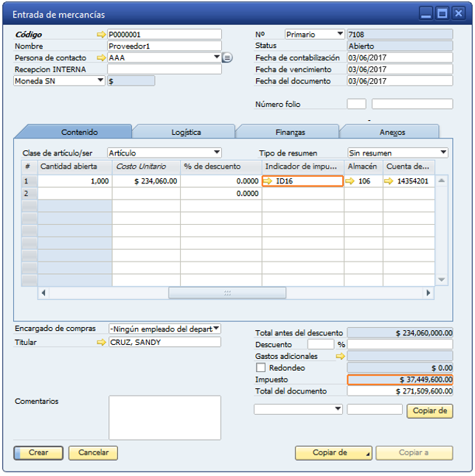Click into the Comentarios text box
475x476 pixels.
click(164, 418)
